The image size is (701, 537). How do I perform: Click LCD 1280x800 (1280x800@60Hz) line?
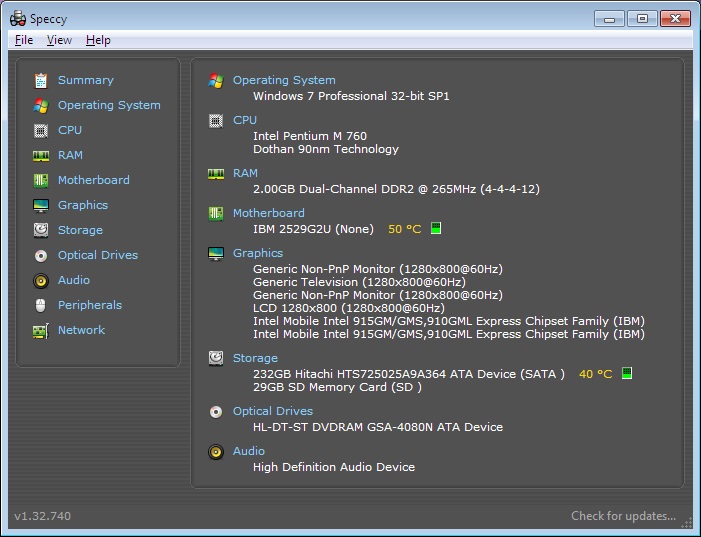pos(349,308)
